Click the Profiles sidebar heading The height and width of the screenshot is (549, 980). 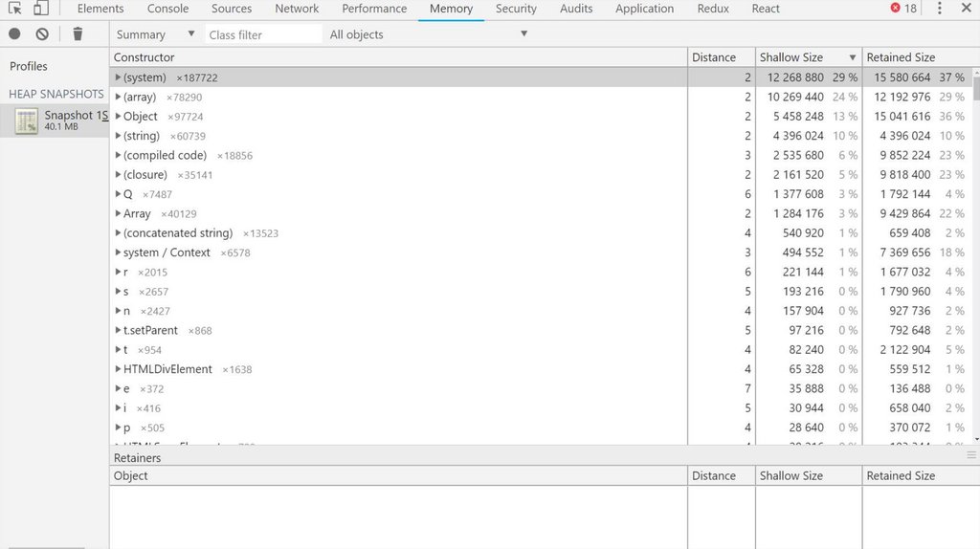tap(28, 66)
